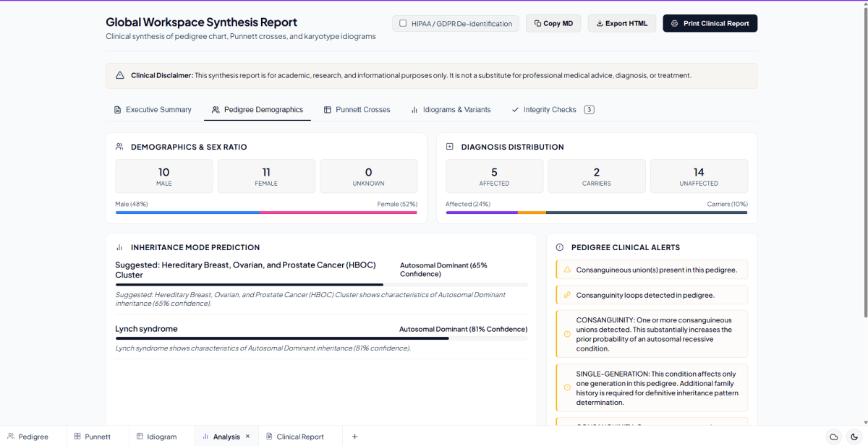
Task: Click the Unaffected count card
Action: pos(699,176)
